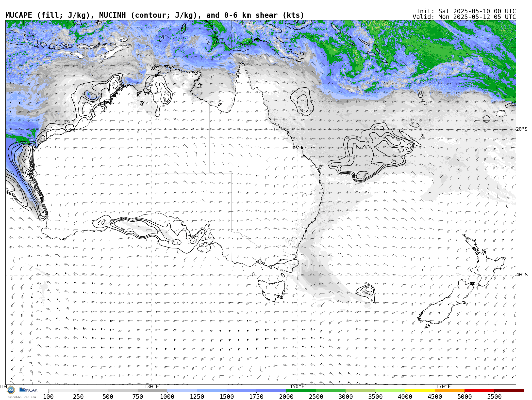The height and width of the screenshot is (400, 532).
Task: Click the 150°E longitude label
Action: point(297,386)
